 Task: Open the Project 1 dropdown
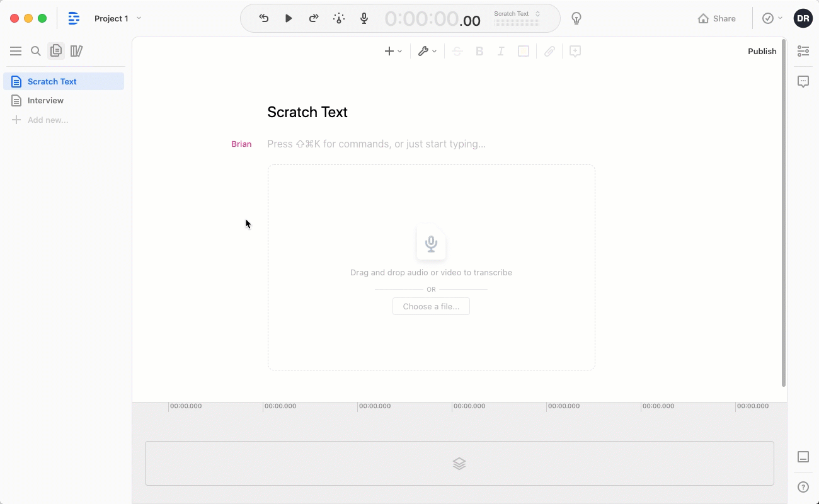[x=118, y=18]
